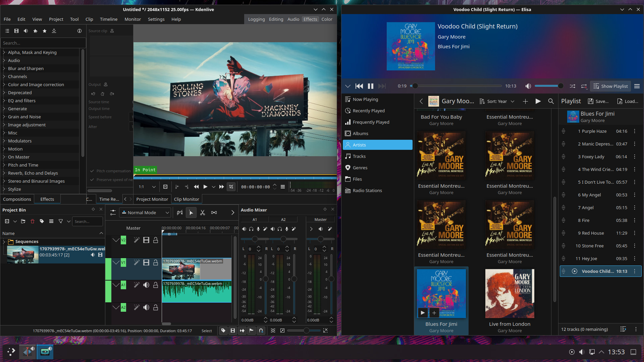Skip to previous track in Elisa
Image resolution: width=644 pixels, height=362 pixels.
(359, 86)
